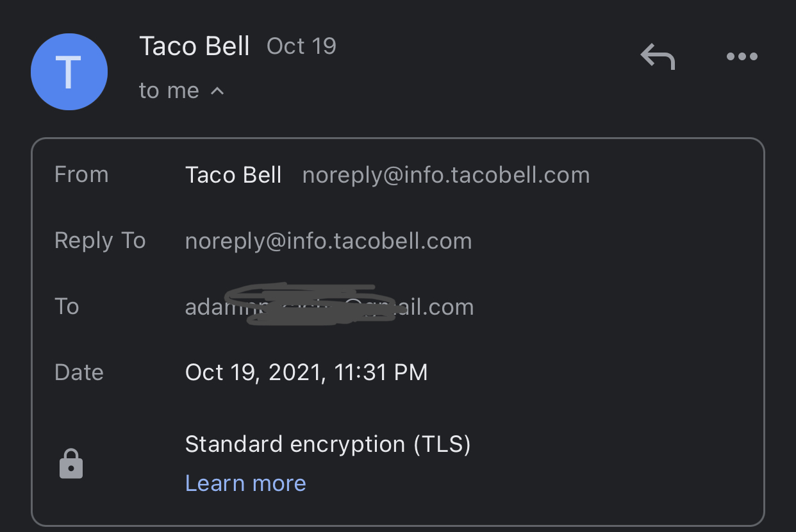Screen dimensions: 796x532
Task: Click the scribbled-out recipient Gmail address
Action: [329, 306]
